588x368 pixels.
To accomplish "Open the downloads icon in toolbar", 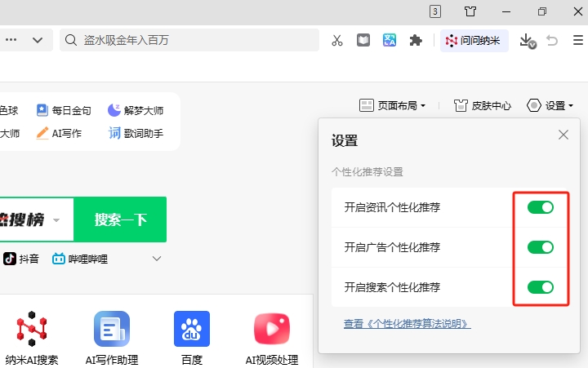I will point(528,40).
